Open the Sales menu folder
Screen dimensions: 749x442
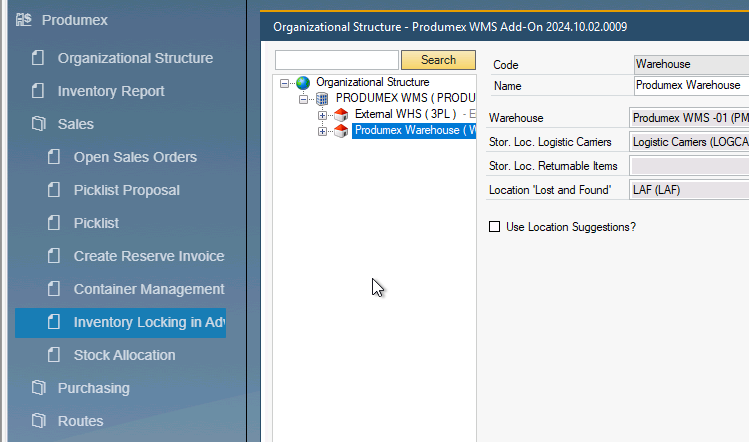tap(75, 124)
